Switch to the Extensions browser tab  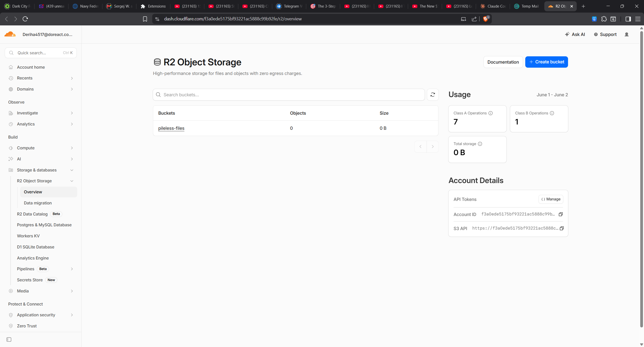(153, 6)
